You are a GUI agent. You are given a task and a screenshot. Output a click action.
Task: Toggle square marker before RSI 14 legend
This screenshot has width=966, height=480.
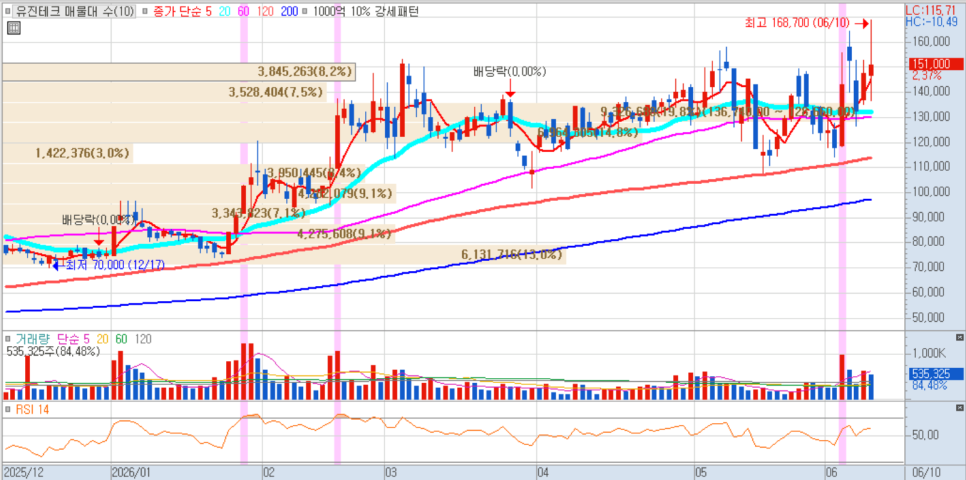coord(9,409)
